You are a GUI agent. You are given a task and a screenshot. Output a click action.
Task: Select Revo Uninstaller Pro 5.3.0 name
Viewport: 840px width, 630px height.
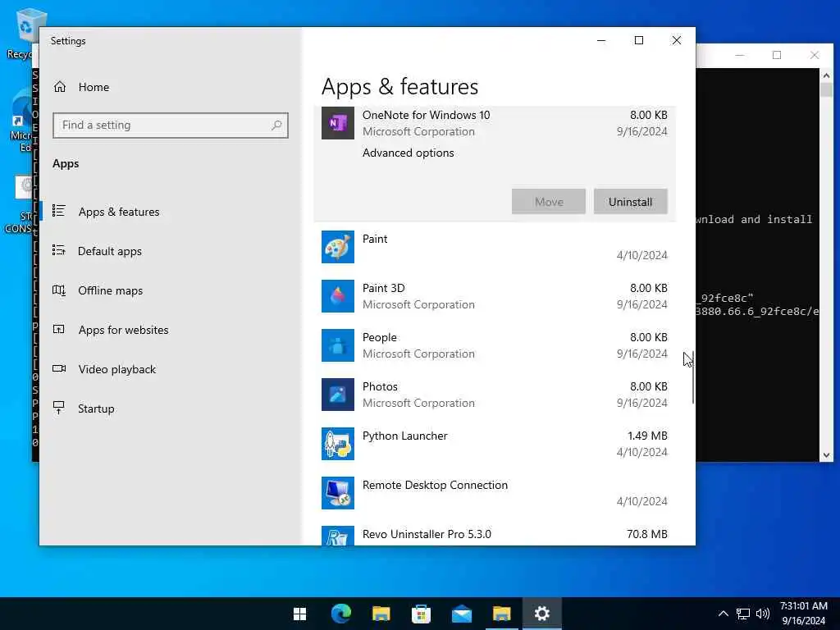(x=427, y=534)
